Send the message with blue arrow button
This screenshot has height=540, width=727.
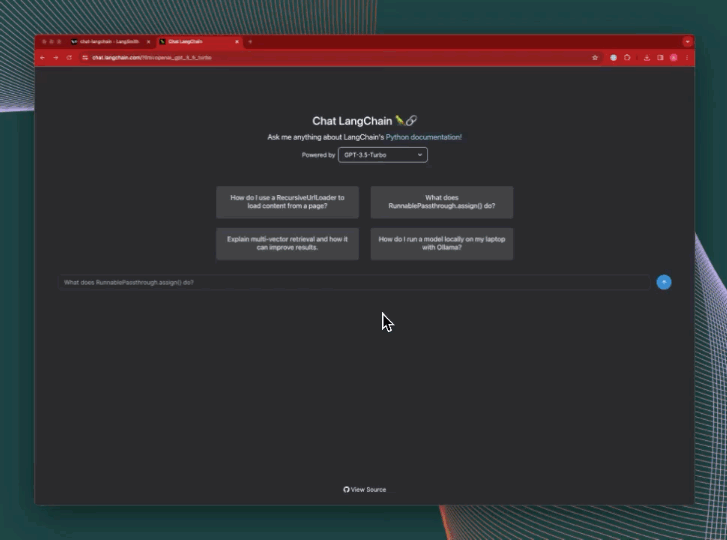pyautogui.click(x=663, y=282)
